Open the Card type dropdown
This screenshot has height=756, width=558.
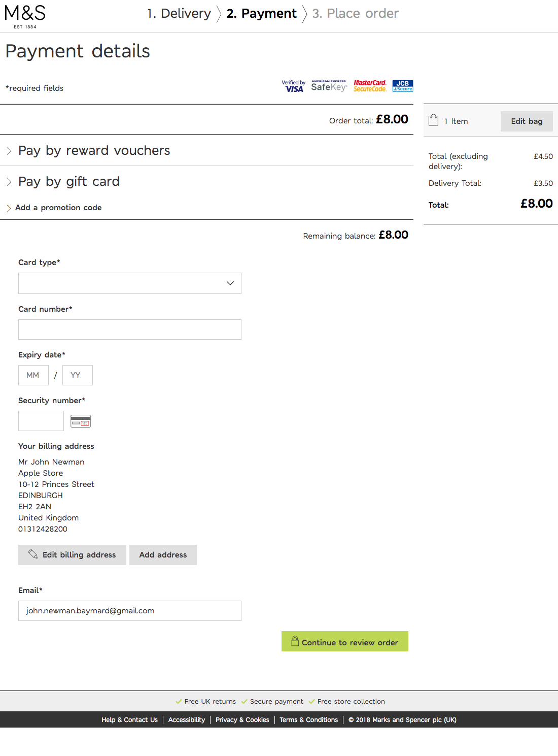(130, 283)
